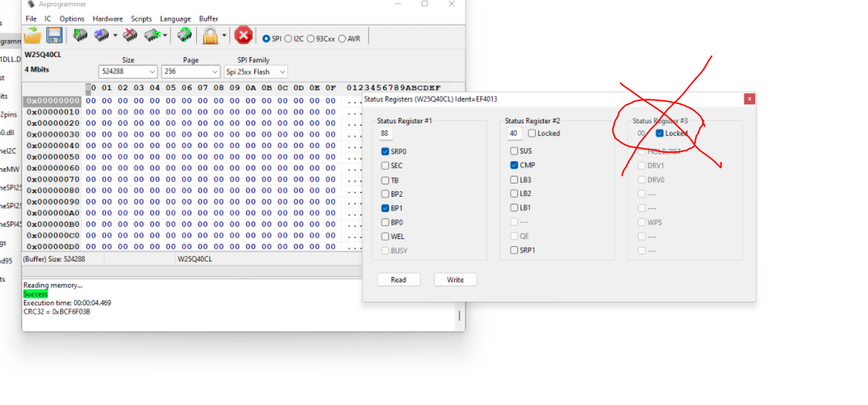
Task: Open the Buffer menu
Action: [209, 19]
